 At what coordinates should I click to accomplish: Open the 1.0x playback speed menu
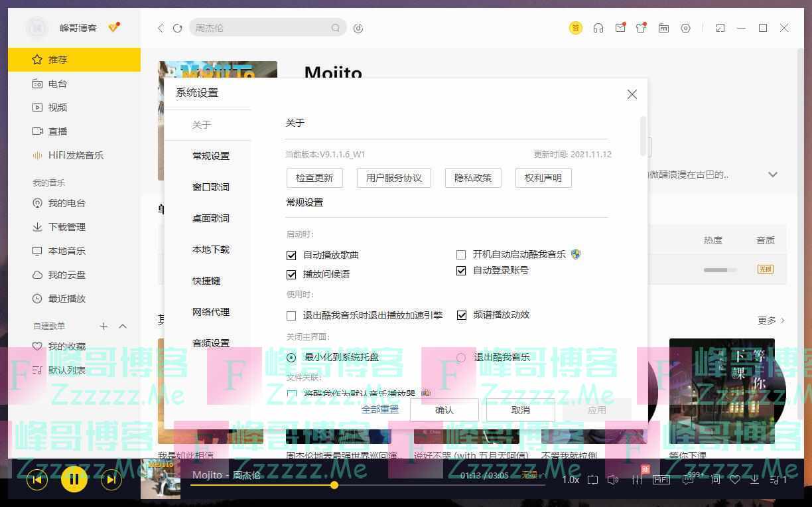click(x=571, y=480)
